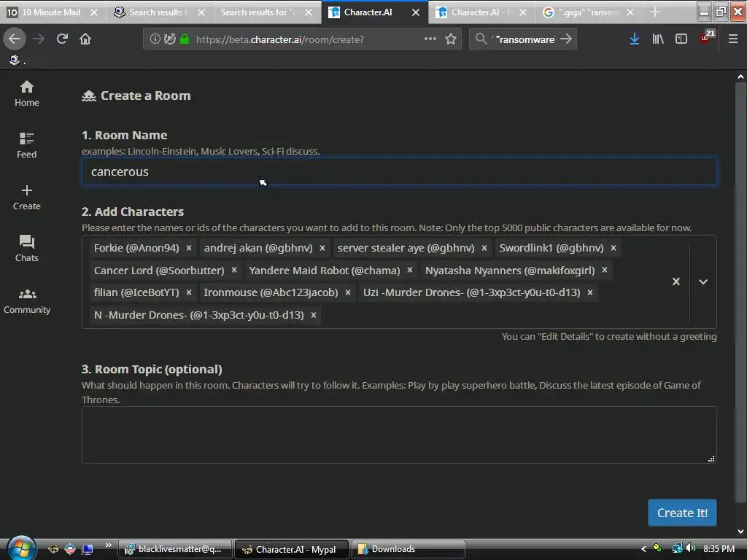Click Character.AI - Mypal taskbar button
The image size is (747, 560).
tap(292, 549)
